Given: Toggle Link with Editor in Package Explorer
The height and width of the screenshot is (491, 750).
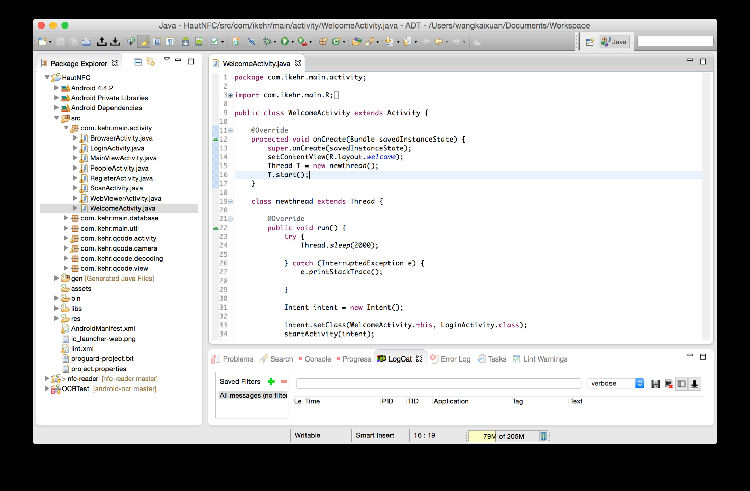Looking at the screenshot, I should click(151, 63).
